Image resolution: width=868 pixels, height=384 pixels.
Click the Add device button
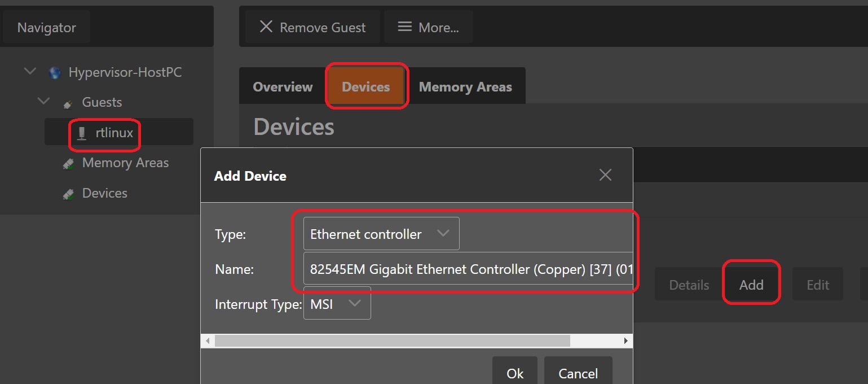coord(751,285)
